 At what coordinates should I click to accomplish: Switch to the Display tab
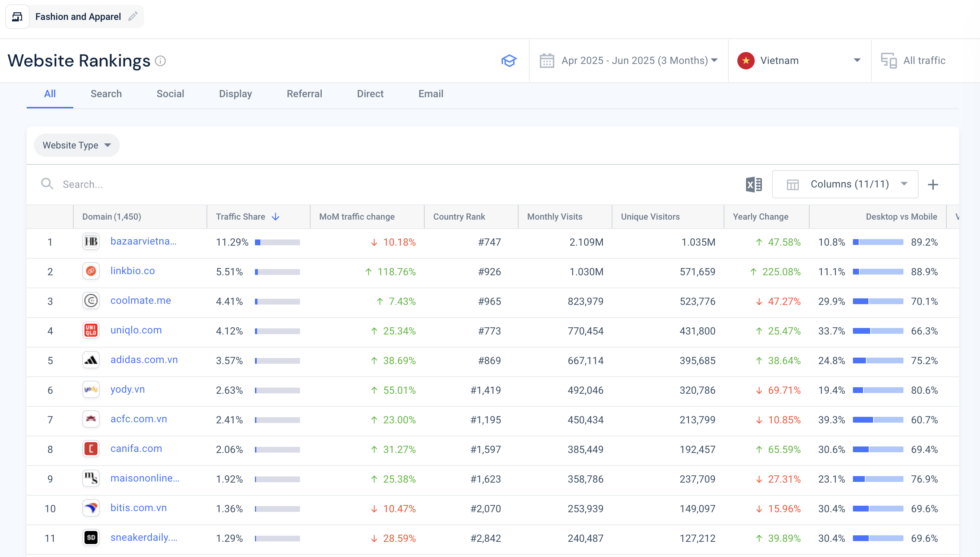[x=235, y=94]
